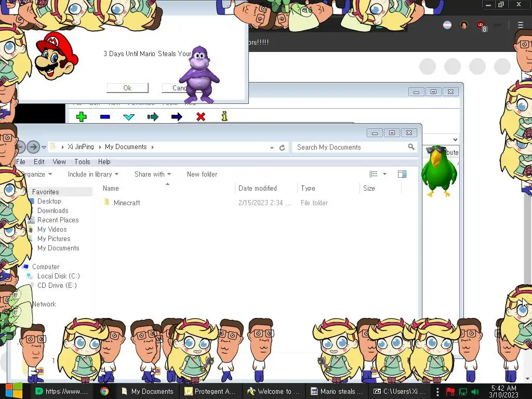Open the view options dropdown arrow
Viewport: 532px width, 399px height.
385,174
